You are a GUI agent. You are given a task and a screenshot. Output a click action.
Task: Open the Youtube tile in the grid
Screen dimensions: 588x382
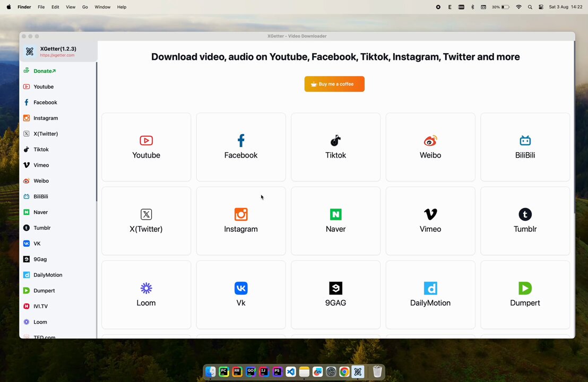[146, 147]
